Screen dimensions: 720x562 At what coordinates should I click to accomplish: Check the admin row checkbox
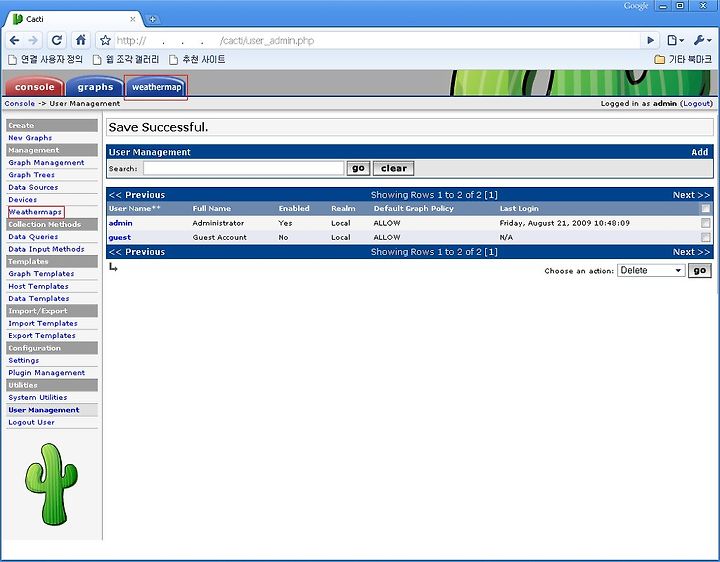tap(705, 223)
